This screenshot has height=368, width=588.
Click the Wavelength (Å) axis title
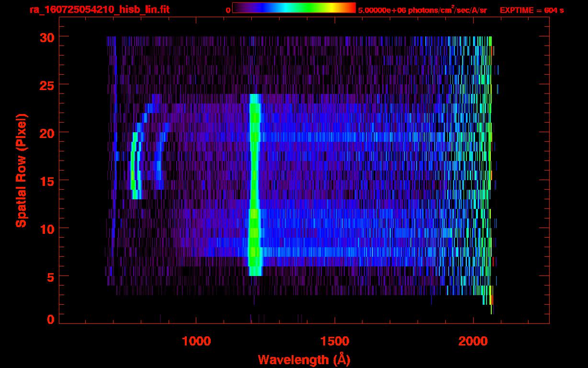point(303,359)
